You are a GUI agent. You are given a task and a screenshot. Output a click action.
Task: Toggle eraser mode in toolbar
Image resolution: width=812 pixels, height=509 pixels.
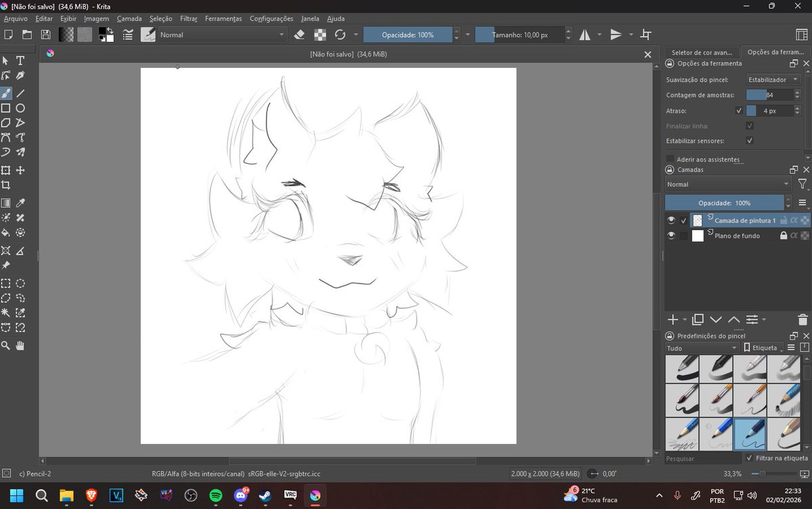[x=300, y=35]
